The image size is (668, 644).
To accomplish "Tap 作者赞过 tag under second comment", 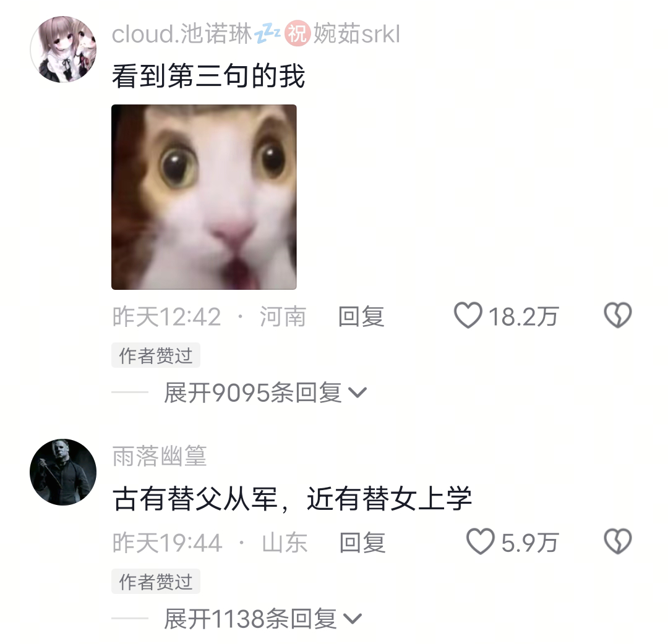I will coord(155,582).
